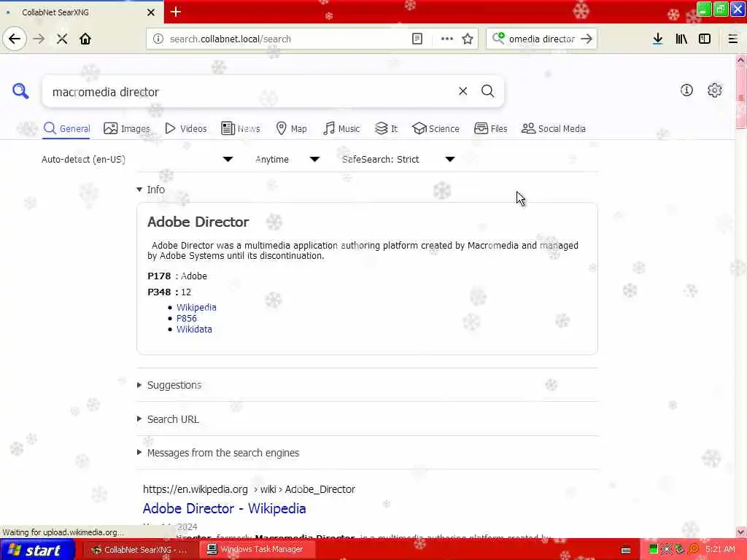Switch to the Social Media category
Image resolution: width=747 pixels, height=560 pixels.
(x=554, y=128)
